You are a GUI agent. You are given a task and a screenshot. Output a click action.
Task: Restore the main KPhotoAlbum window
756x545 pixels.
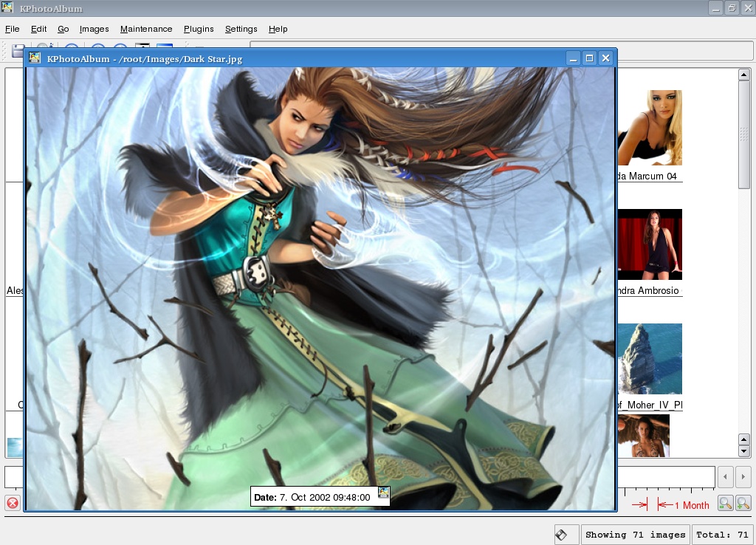click(732, 7)
